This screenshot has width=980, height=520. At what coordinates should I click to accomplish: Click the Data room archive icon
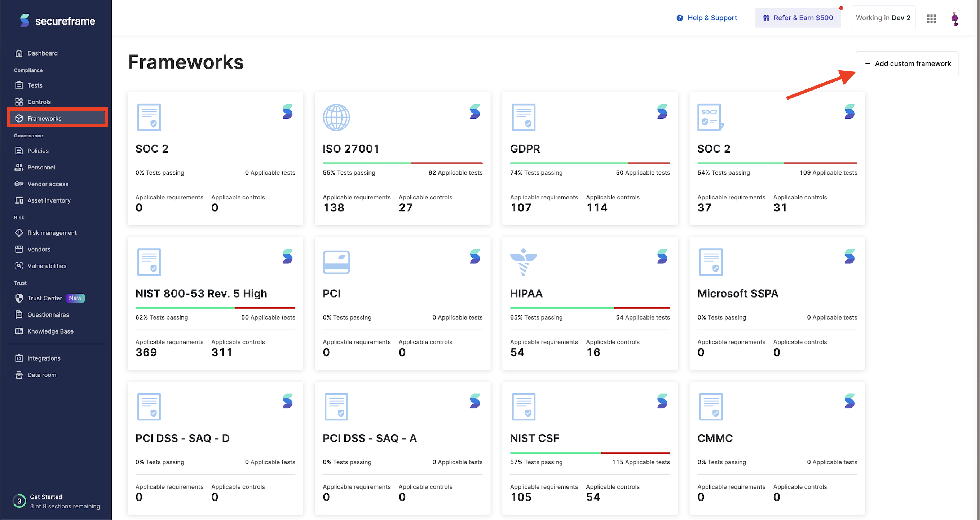[x=19, y=375]
